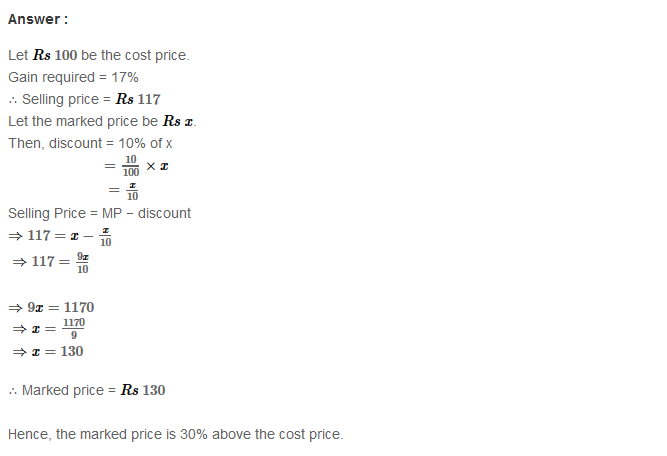Click the line "Let Rs 100 be the cost price"

tap(98, 55)
